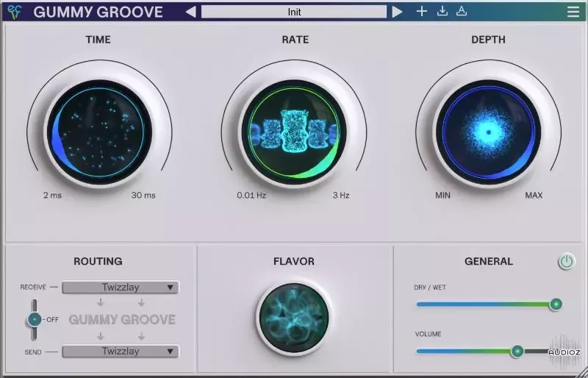This screenshot has width=588, height=378.
Task: Click the GENERAL section heading
Action: 489,261
